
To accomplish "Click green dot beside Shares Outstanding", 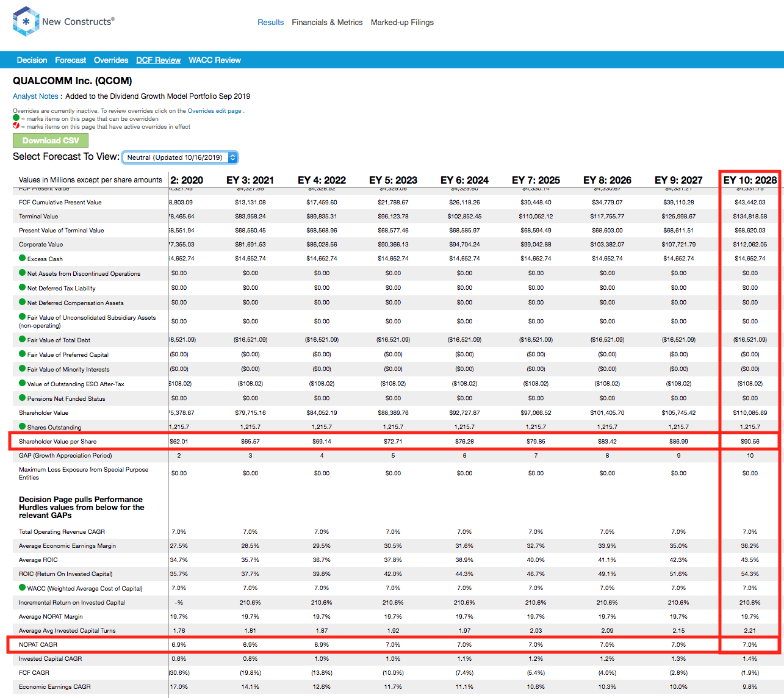I will tap(23, 426).
